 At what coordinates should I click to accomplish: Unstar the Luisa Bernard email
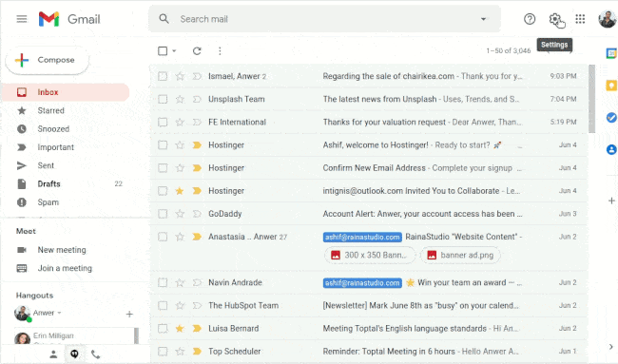180,328
